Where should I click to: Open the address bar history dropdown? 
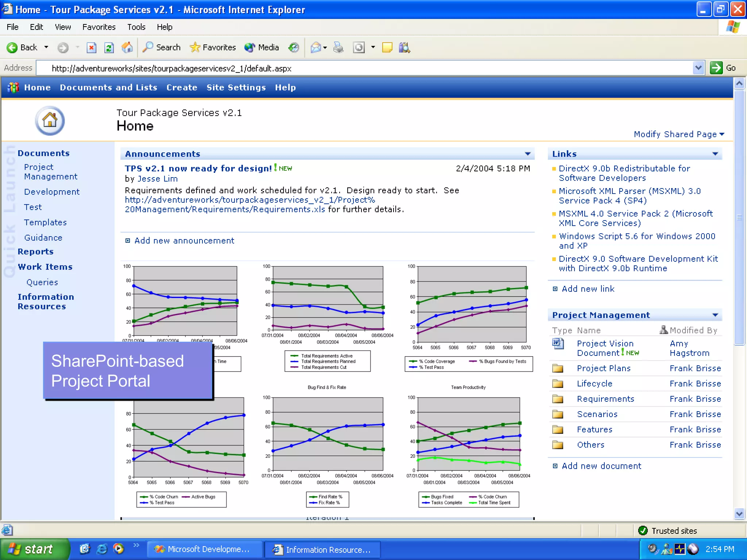pyautogui.click(x=698, y=68)
